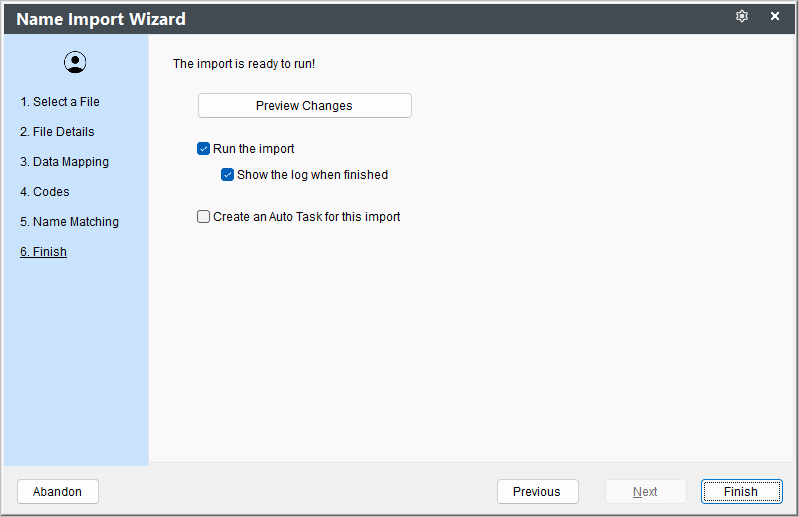Go back with the Previous button

click(538, 492)
